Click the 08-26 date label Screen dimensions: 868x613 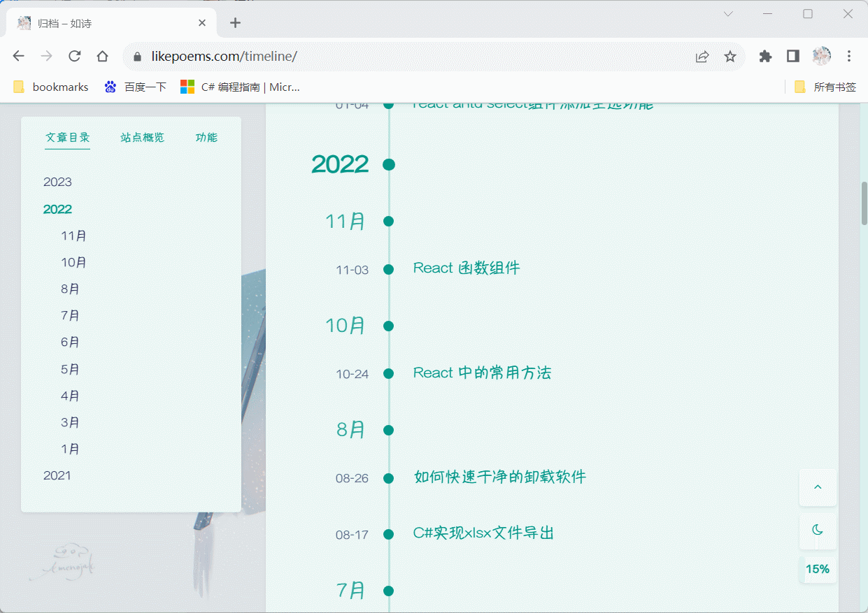(352, 479)
